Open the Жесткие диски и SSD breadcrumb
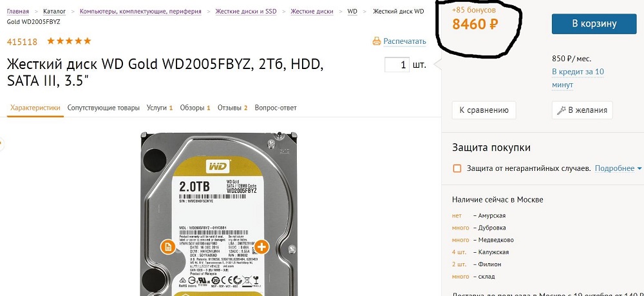The height and width of the screenshot is (296, 644). click(x=246, y=12)
